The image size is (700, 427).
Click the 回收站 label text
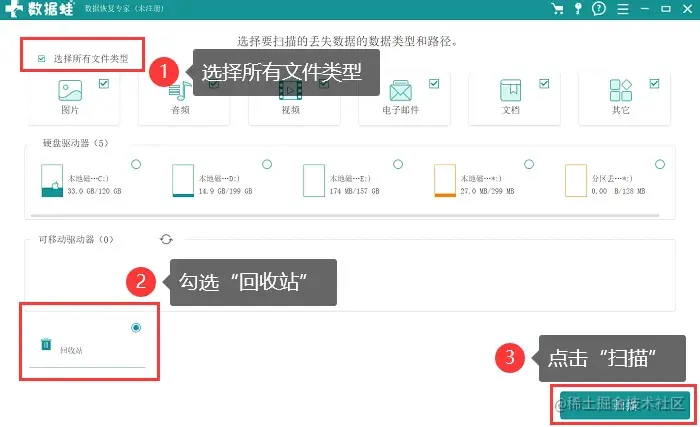[x=71, y=351]
